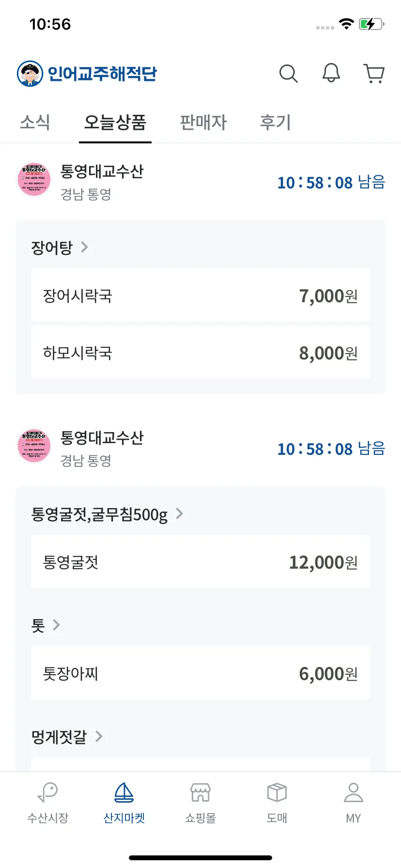Viewport: 401px width, 868px height.
Task: Open the MY profile icon
Action: click(354, 793)
